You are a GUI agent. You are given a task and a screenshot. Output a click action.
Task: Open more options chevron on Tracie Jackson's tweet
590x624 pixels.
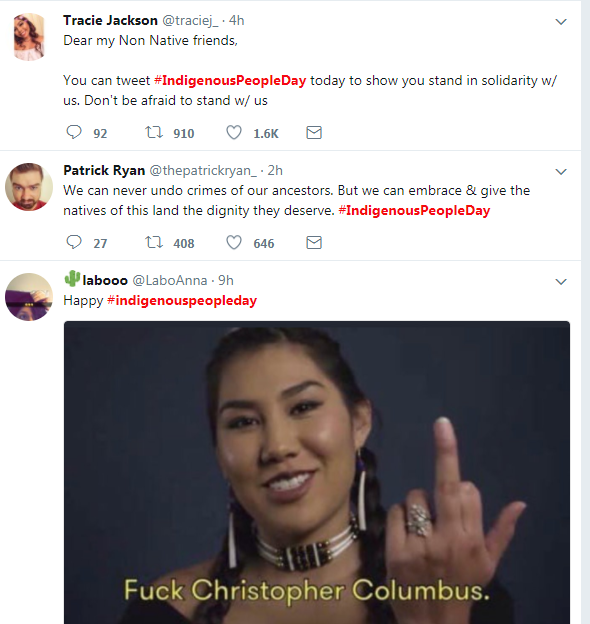(561, 22)
